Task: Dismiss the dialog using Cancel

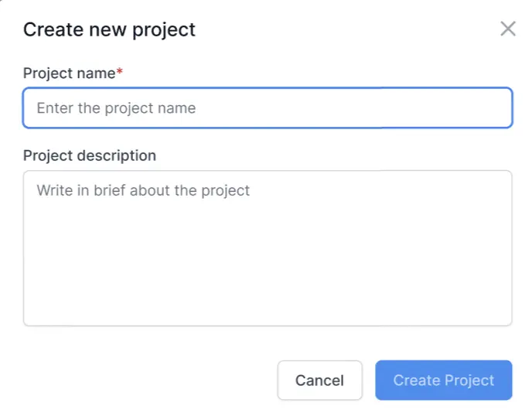Action: click(319, 380)
